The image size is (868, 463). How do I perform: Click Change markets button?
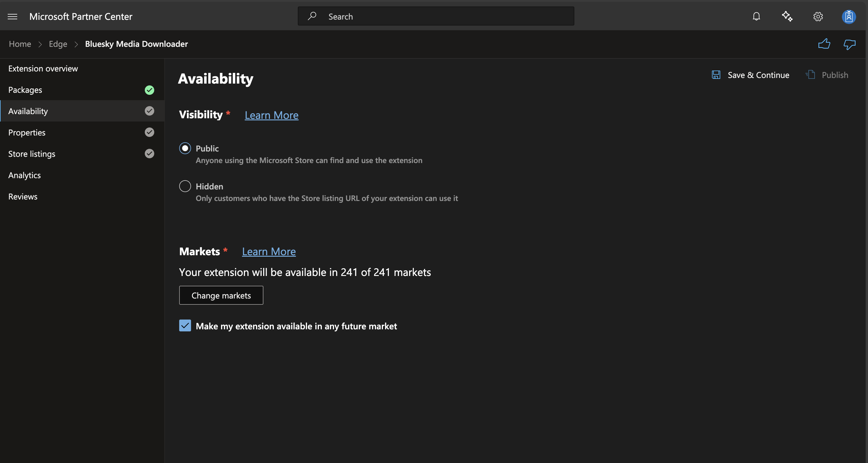(x=221, y=295)
